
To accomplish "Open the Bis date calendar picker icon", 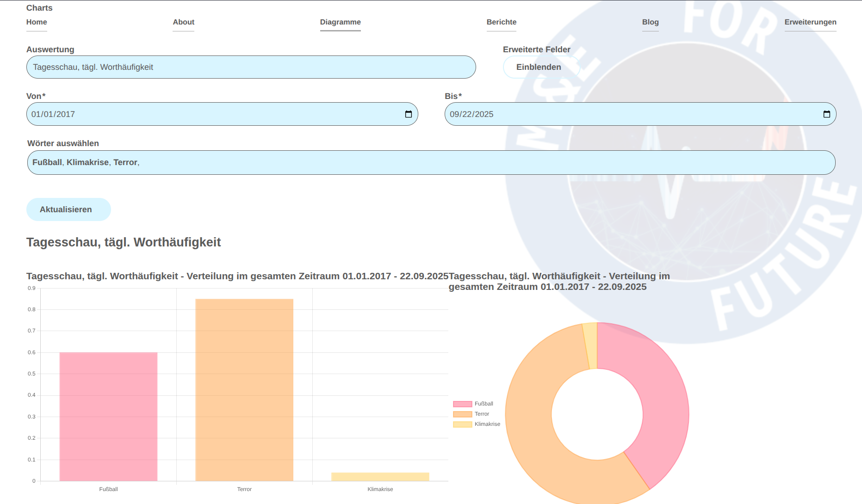I will [x=826, y=114].
